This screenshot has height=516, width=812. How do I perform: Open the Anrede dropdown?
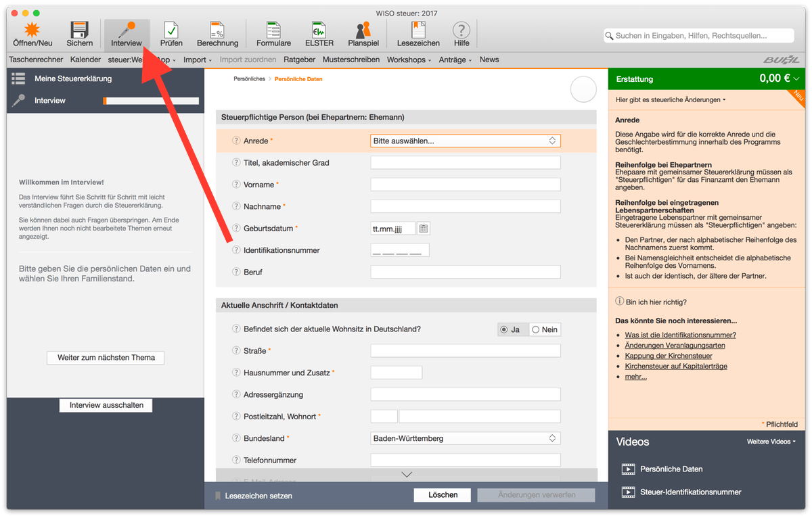coord(466,141)
